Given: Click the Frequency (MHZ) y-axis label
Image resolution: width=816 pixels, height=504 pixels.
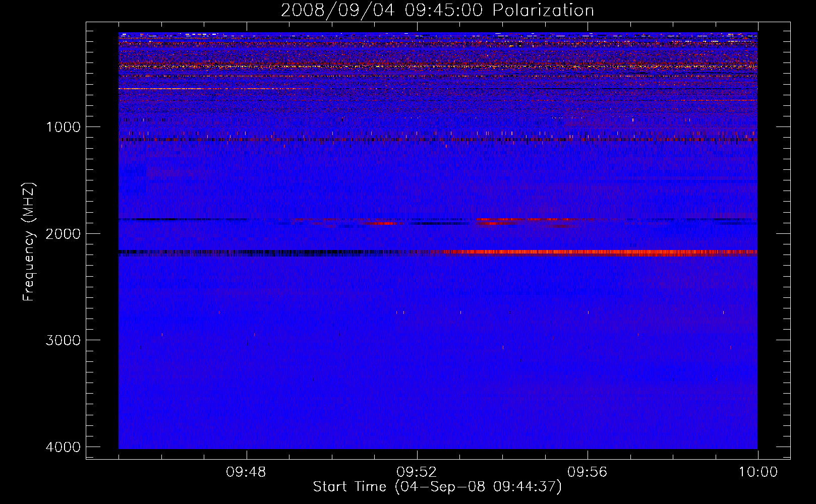Looking at the screenshot, I should (x=29, y=242).
